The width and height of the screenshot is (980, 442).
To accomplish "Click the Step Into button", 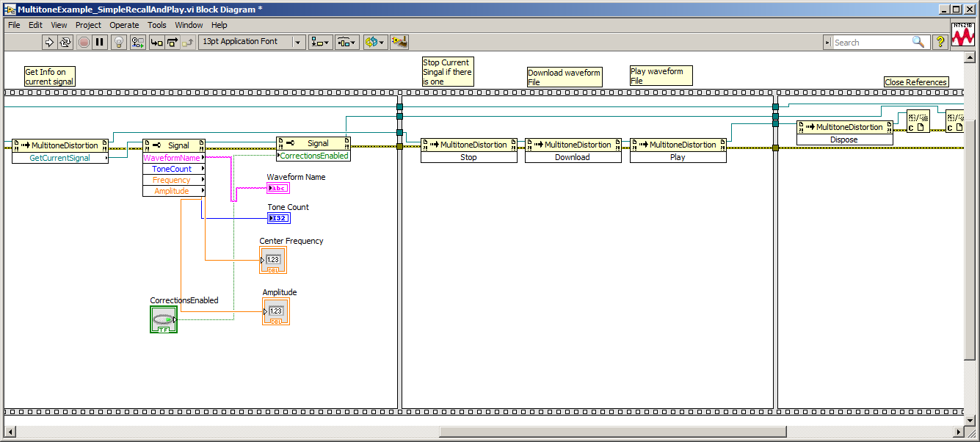I will click(157, 42).
